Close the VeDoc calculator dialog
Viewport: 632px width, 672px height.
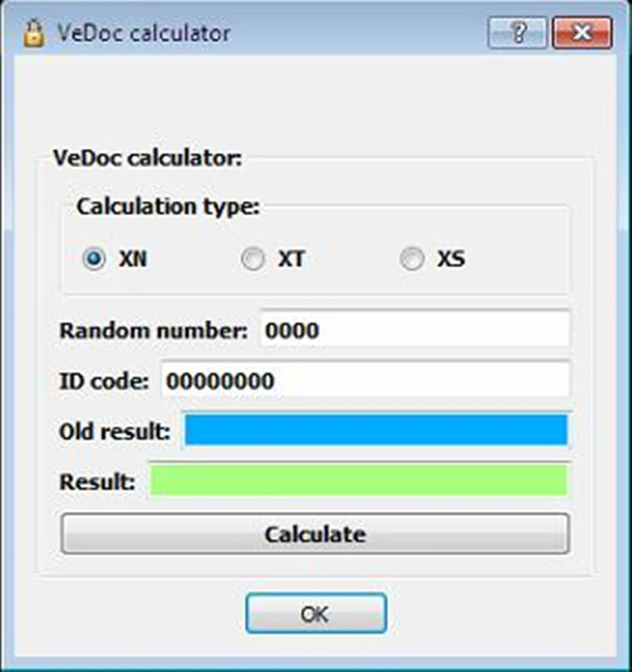[583, 34]
